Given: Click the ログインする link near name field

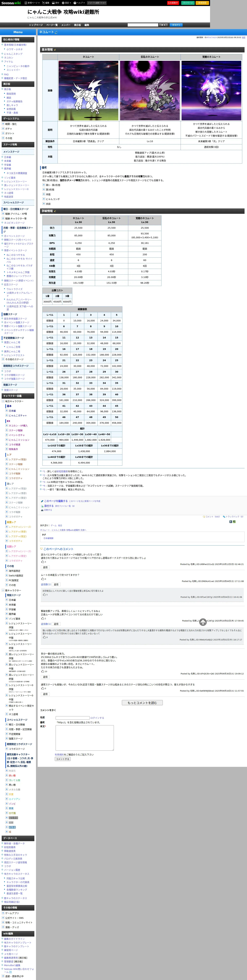Looking at the screenshot, I should [x=97, y=718].
